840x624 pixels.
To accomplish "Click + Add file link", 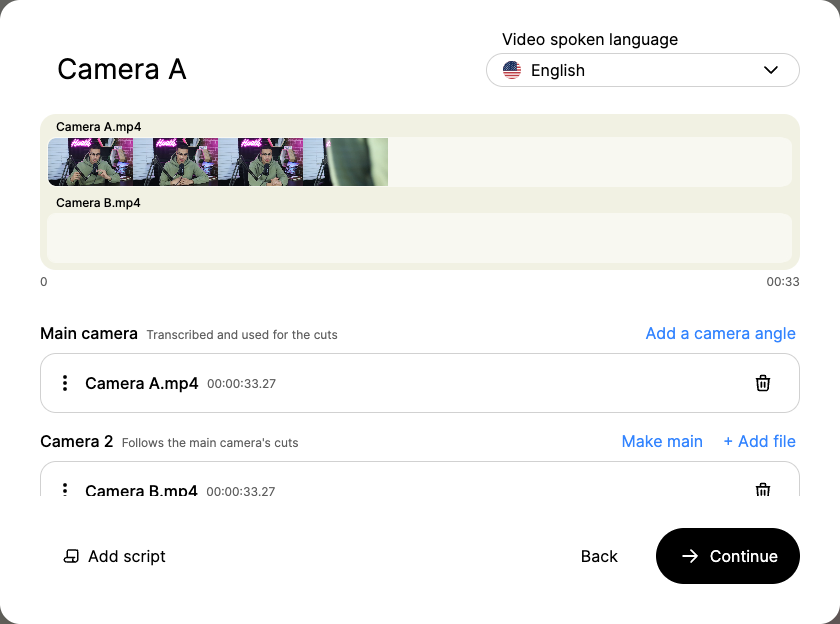I will pos(759,441).
